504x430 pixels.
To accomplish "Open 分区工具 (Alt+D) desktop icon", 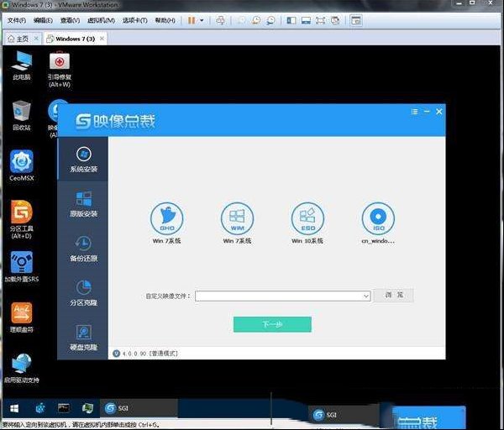I will click(x=22, y=219).
